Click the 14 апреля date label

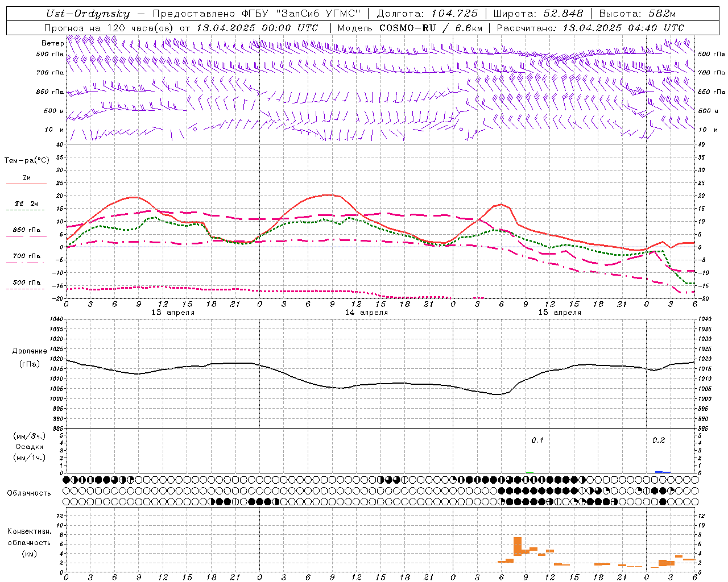tap(366, 312)
